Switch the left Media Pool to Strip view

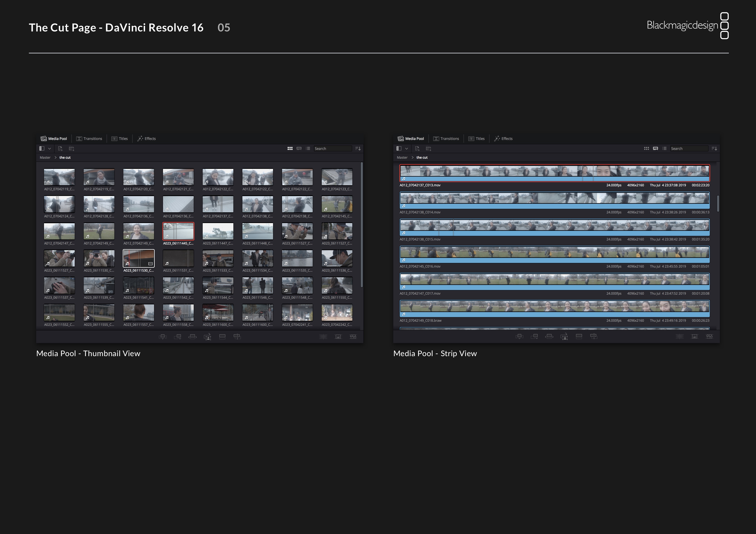click(x=299, y=148)
